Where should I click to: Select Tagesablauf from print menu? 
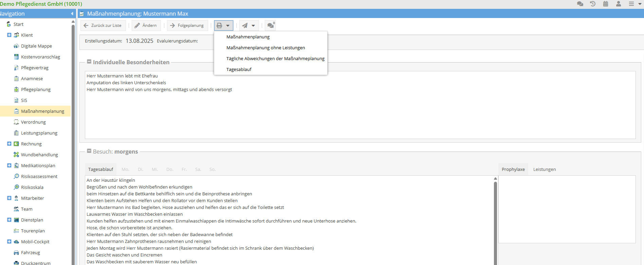239,69
